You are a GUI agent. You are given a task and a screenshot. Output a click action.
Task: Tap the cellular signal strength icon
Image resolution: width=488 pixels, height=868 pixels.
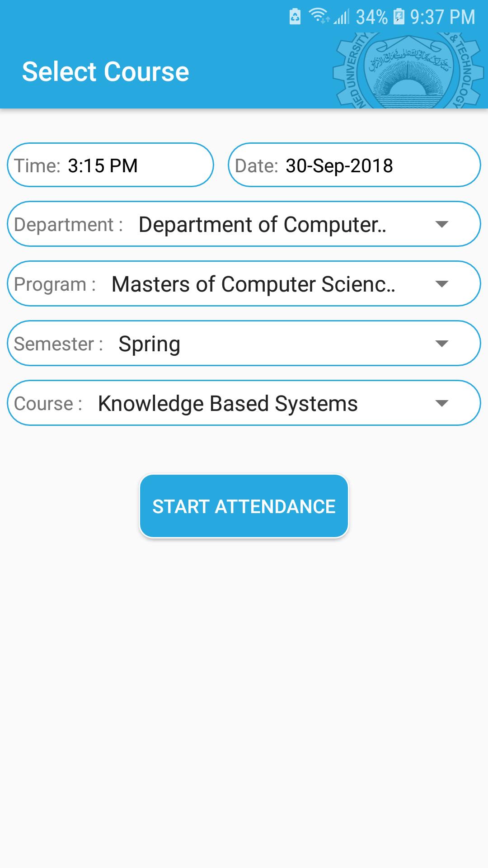coord(342,17)
